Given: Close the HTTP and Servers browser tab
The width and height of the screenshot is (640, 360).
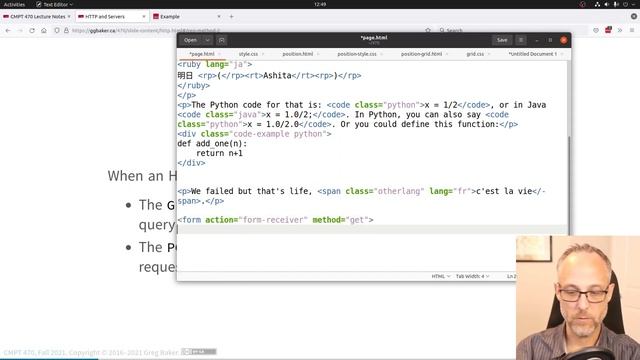Looking at the screenshot, I should 144,17.
